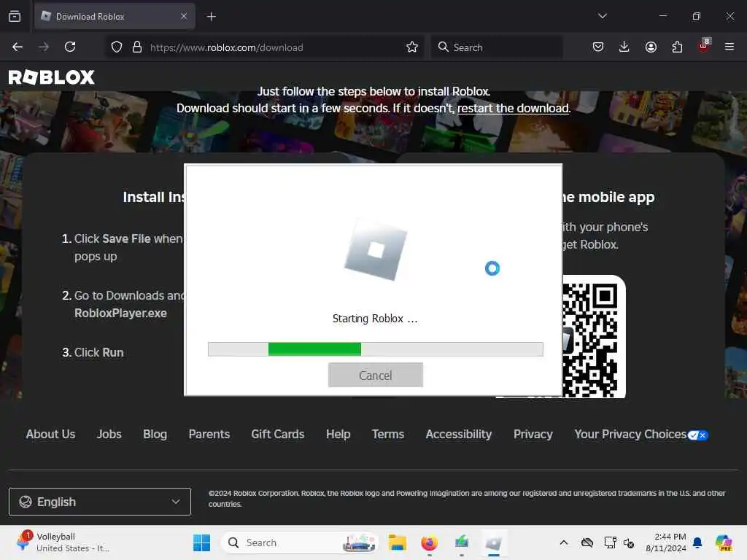Click the '3. Click Run' instruction
747x560 pixels.
pos(93,352)
